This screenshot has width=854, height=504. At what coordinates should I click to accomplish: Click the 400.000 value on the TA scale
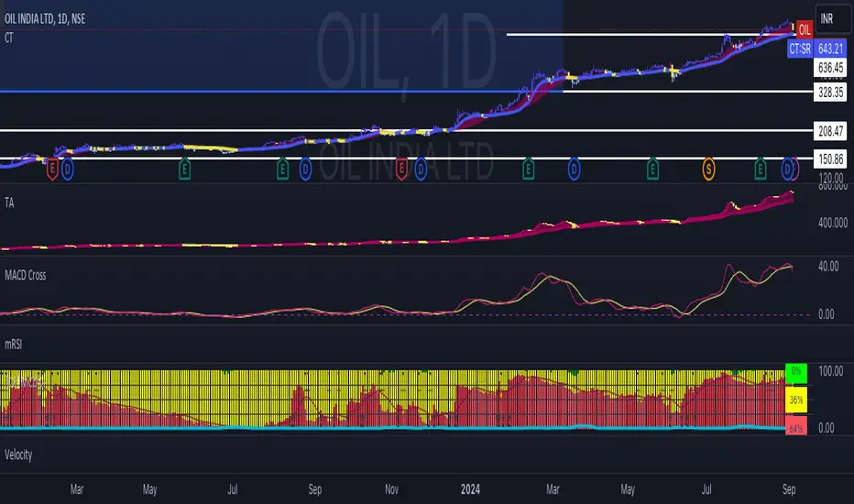click(x=833, y=223)
